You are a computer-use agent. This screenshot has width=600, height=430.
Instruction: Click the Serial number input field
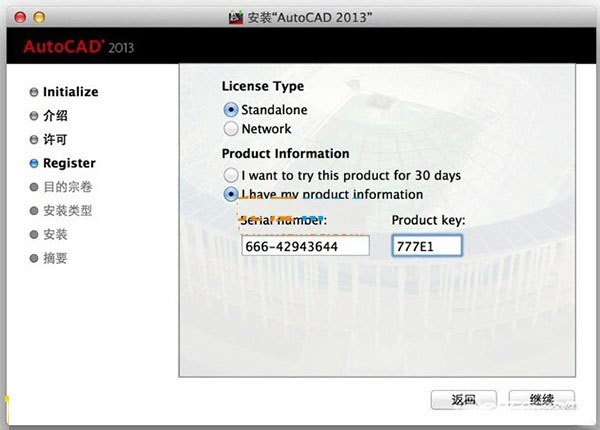pos(305,246)
